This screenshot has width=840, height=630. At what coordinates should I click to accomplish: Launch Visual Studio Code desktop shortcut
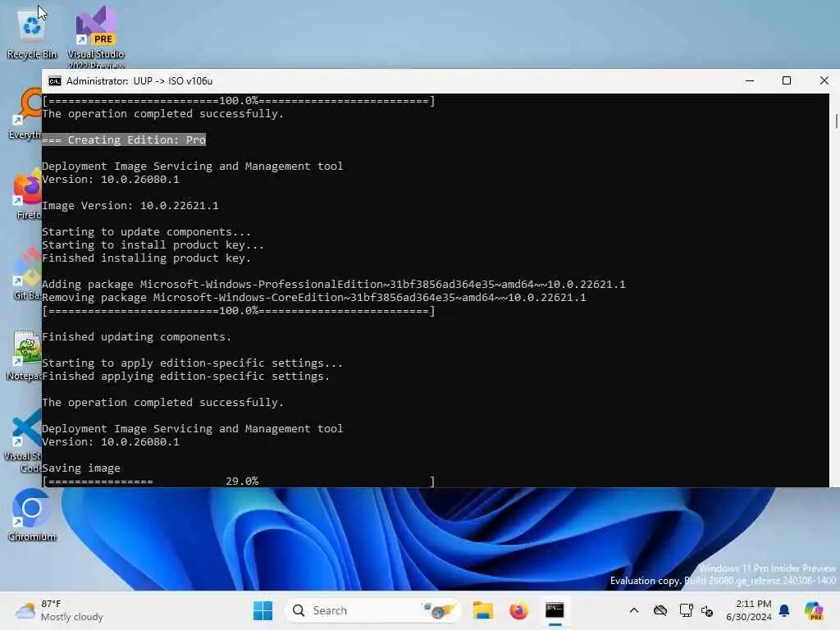pyautogui.click(x=24, y=441)
